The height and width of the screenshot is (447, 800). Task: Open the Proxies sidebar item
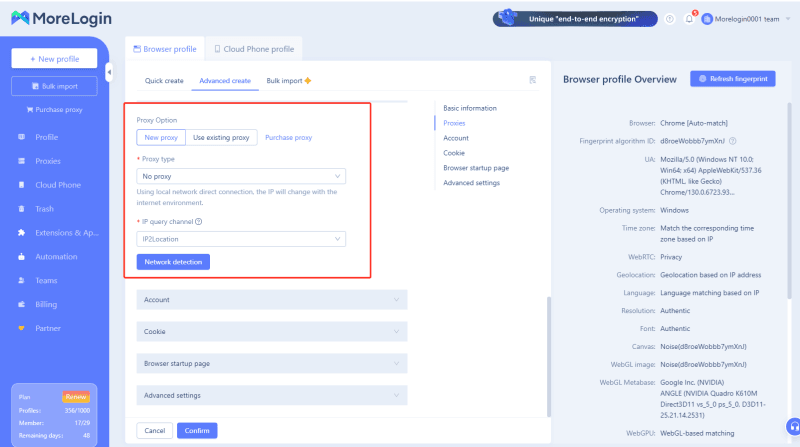47,161
